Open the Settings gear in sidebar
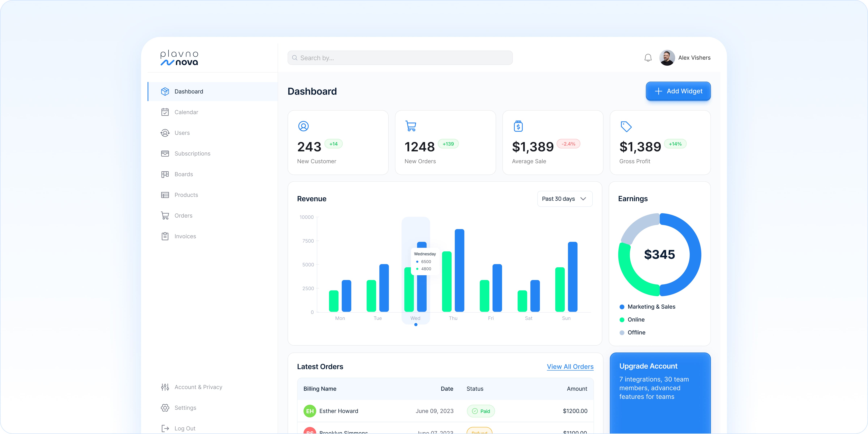Image resolution: width=868 pixels, height=434 pixels. pyautogui.click(x=165, y=408)
